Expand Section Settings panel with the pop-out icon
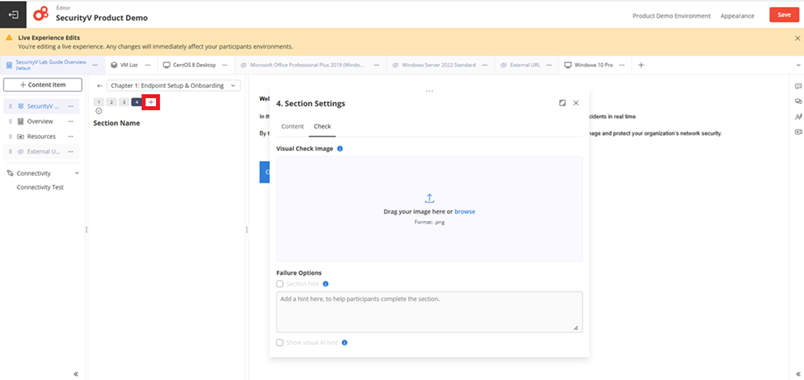Screen dimensions: 804x380 (562, 103)
